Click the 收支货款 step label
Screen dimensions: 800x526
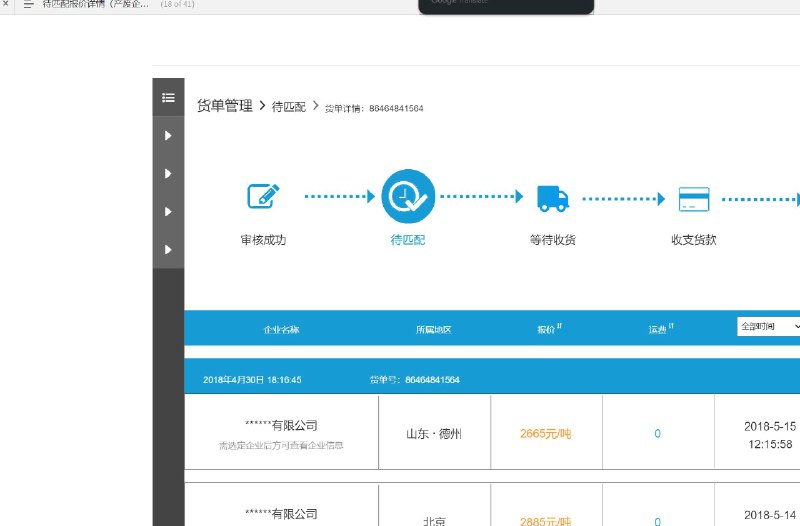(x=694, y=240)
